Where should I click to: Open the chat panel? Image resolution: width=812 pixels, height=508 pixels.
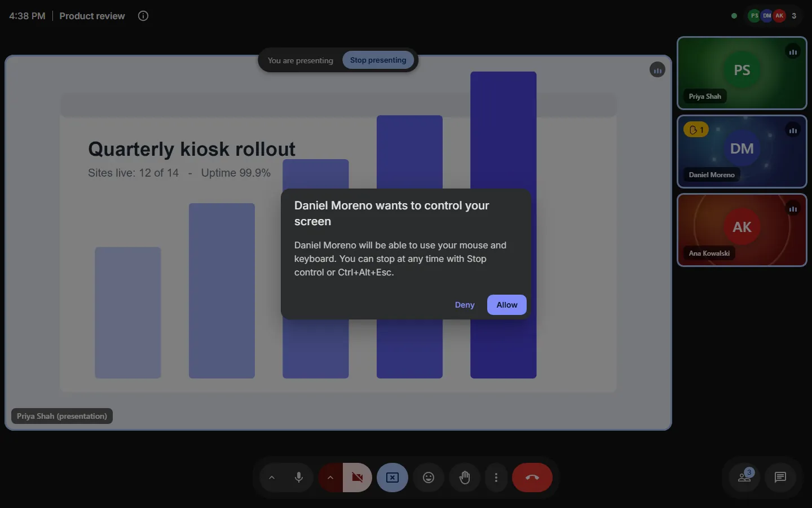point(780,478)
